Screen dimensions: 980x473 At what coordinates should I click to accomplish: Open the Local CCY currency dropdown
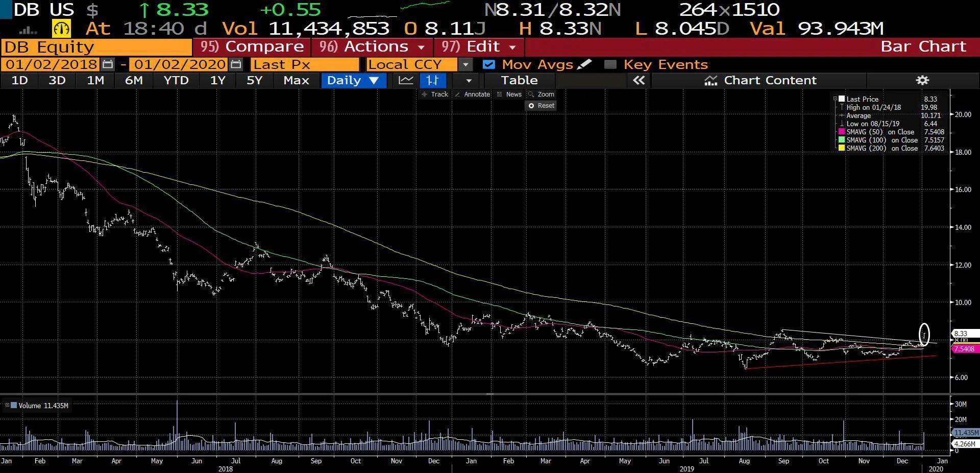[465, 64]
